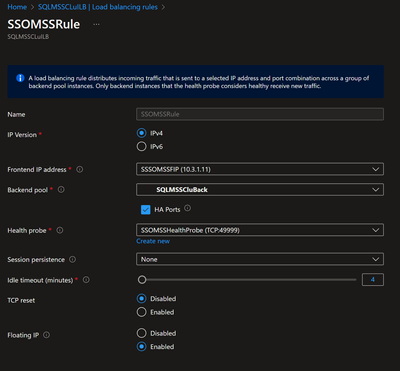Click info icon next to Frontend IP address
This screenshot has height=371, width=400.
tap(80, 169)
